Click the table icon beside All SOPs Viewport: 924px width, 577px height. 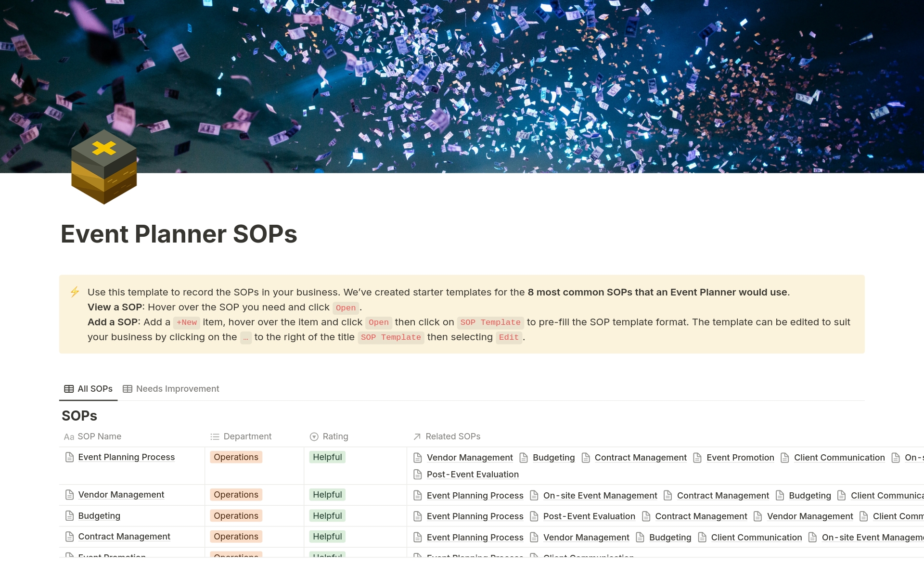click(69, 389)
